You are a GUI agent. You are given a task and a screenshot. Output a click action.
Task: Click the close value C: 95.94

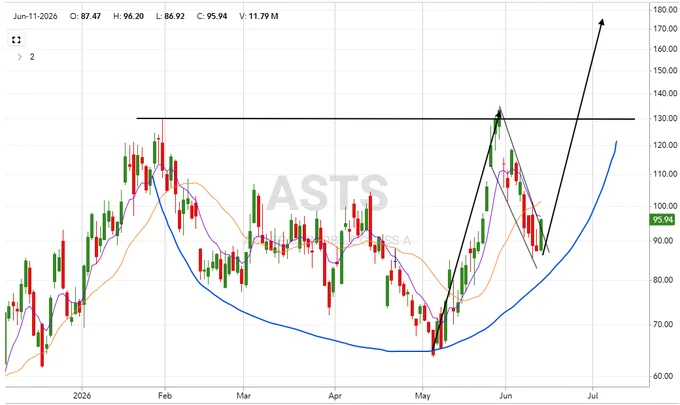(x=212, y=16)
